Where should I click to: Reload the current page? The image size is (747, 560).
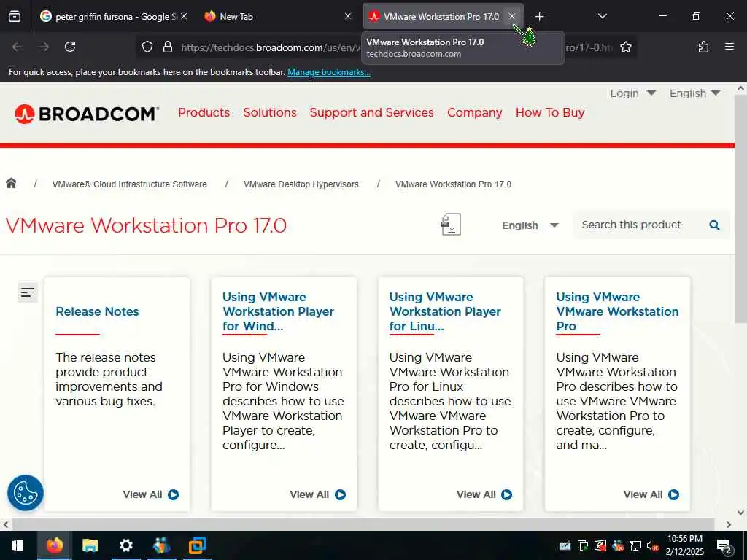click(x=70, y=47)
